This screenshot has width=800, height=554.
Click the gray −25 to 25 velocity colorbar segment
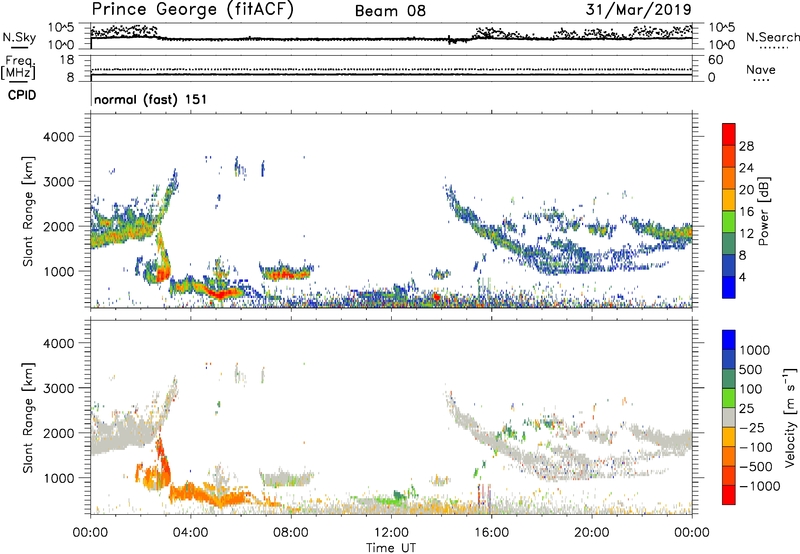pyautogui.click(x=729, y=417)
